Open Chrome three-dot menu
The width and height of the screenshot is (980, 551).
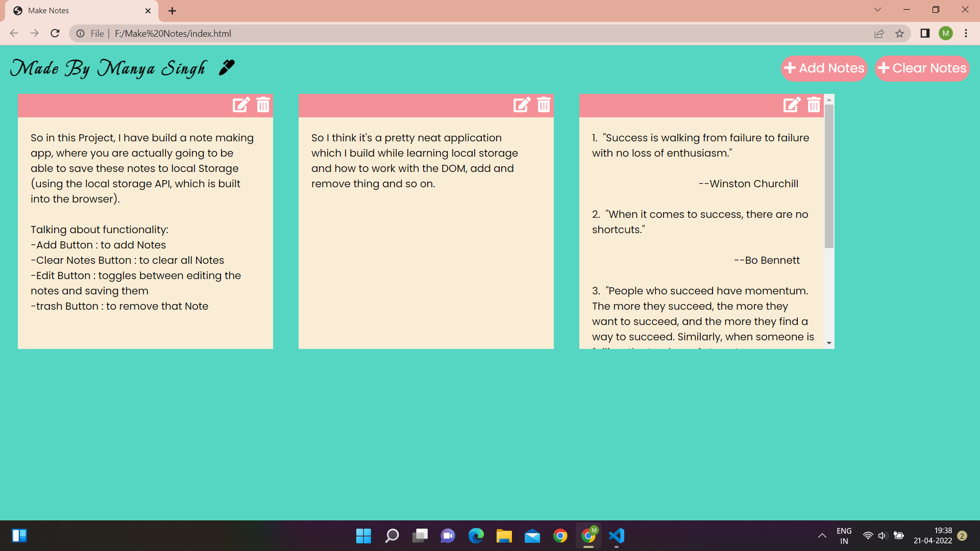point(966,34)
